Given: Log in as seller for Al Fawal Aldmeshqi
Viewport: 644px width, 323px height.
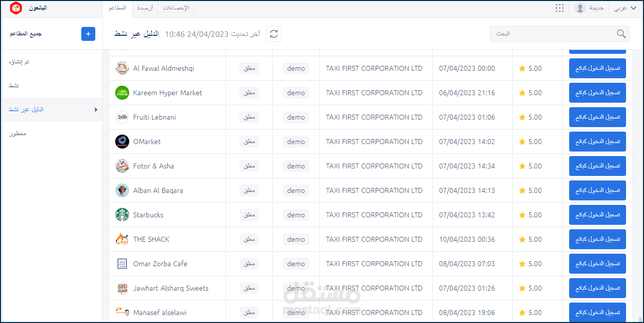Looking at the screenshot, I should (597, 68).
